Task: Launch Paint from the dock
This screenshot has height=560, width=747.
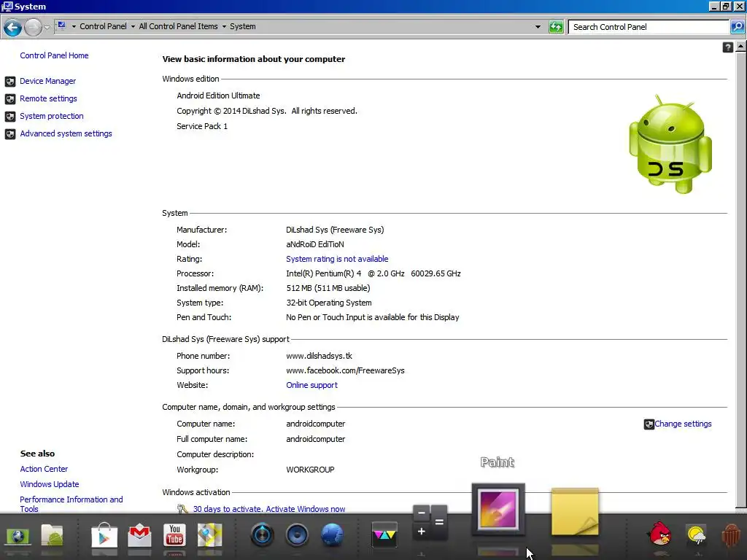Action: pos(498,510)
